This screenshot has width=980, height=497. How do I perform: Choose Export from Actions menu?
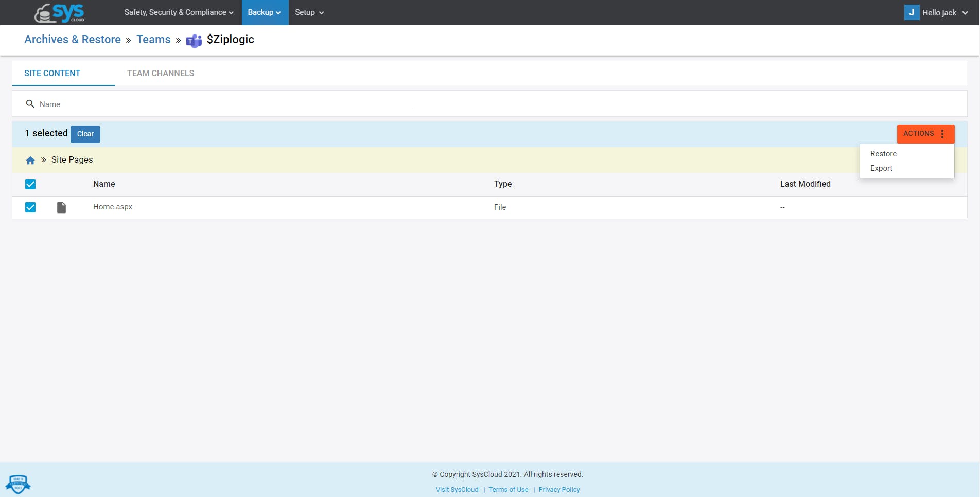(x=881, y=168)
